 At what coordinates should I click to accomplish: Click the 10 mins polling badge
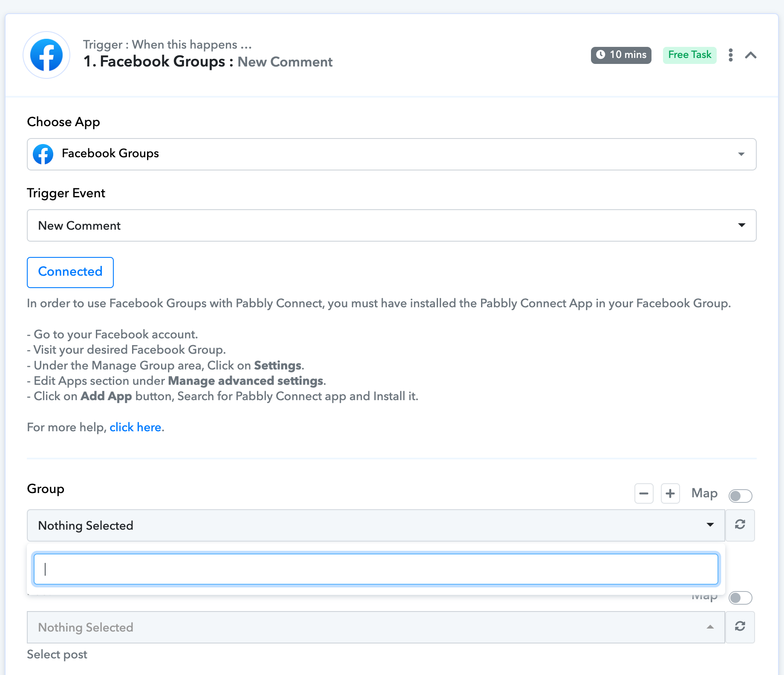(x=621, y=55)
